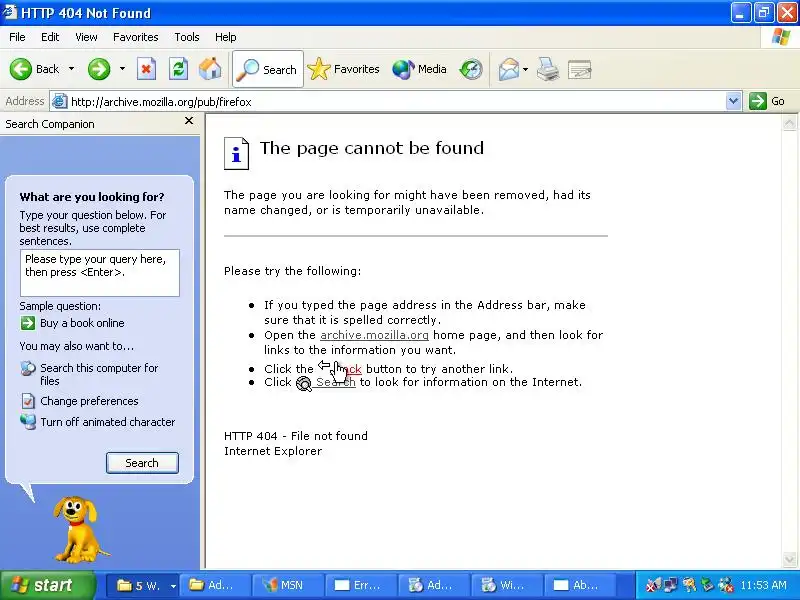Open the Help menu
The height and width of the screenshot is (600, 800).
click(226, 37)
